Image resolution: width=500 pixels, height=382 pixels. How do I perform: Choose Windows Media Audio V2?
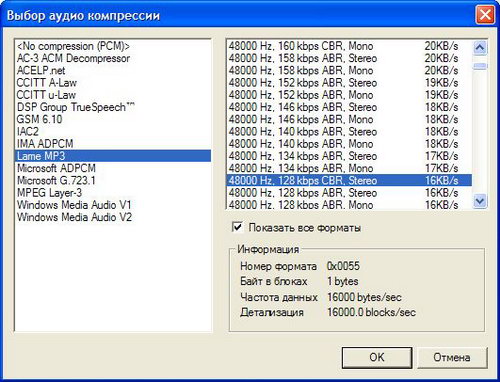(113, 217)
